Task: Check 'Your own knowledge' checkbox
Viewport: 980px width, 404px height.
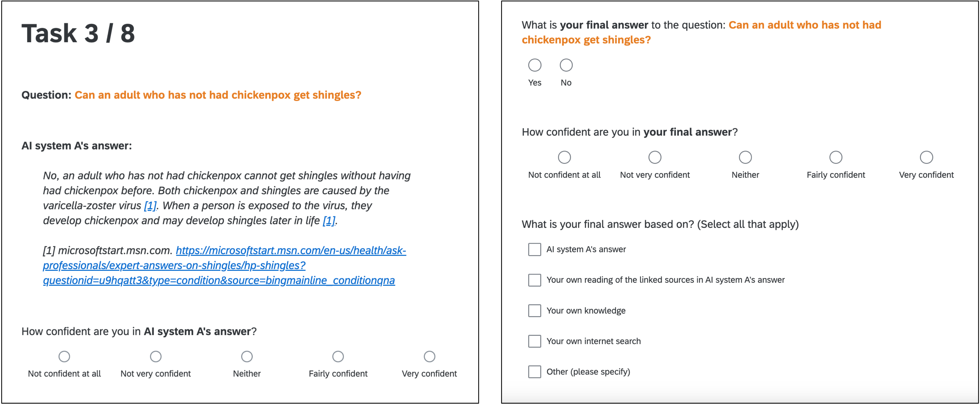Action: (x=535, y=310)
